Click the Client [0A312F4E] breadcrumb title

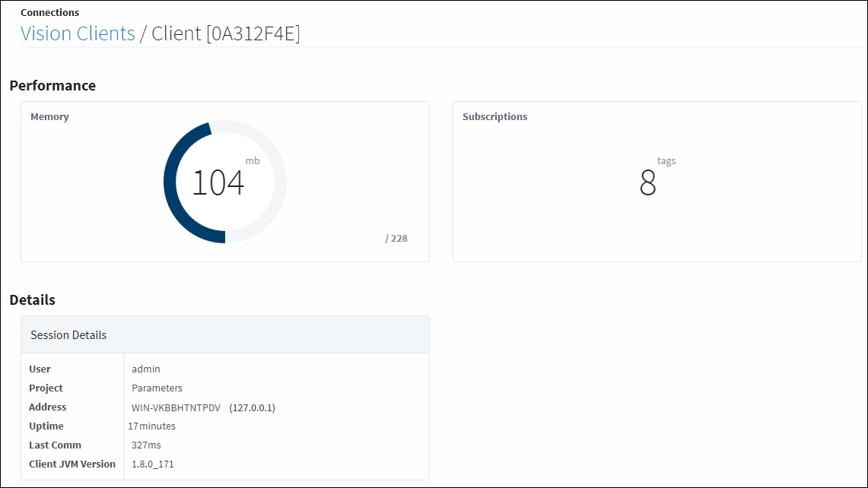[x=226, y=33]
